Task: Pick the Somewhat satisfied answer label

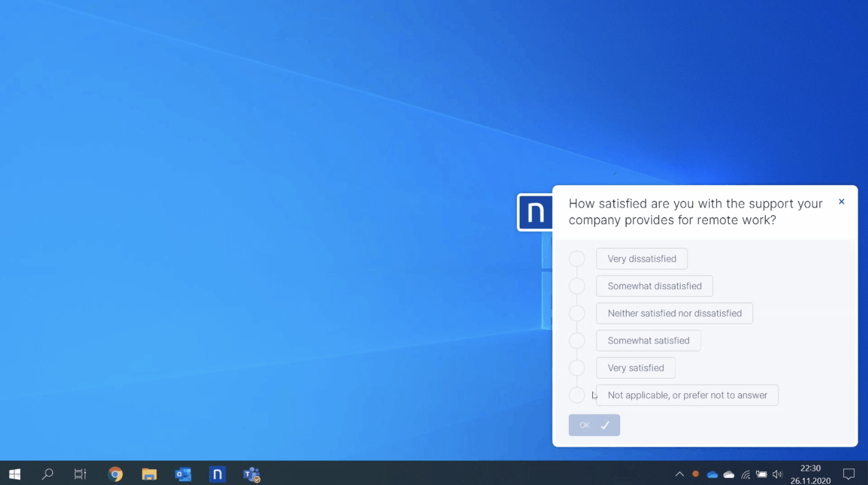Action: click(648, 341)
